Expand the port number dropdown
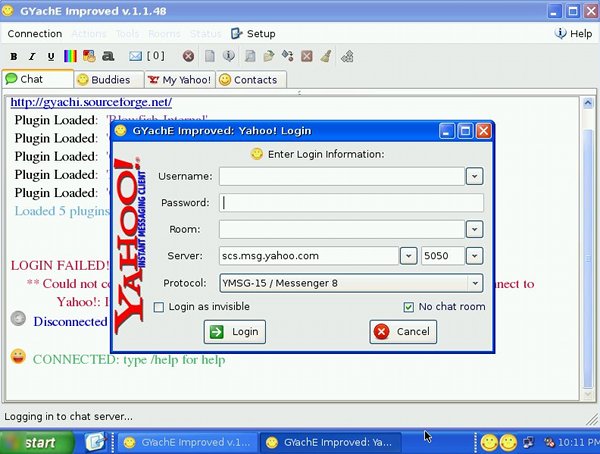Viewport: 600px width, 454px height. 474,256
